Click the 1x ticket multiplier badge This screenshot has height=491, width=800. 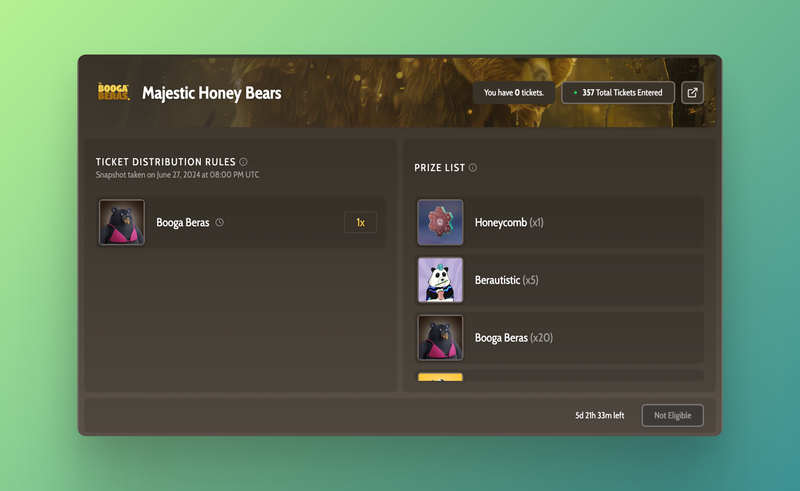(x=360, y=222)
